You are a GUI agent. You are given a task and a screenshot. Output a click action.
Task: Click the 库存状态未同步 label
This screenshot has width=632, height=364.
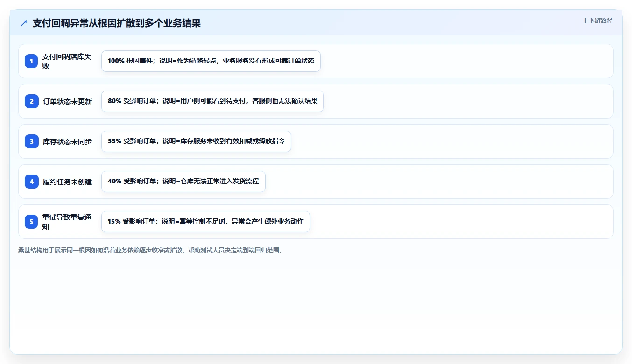point(67,141)
